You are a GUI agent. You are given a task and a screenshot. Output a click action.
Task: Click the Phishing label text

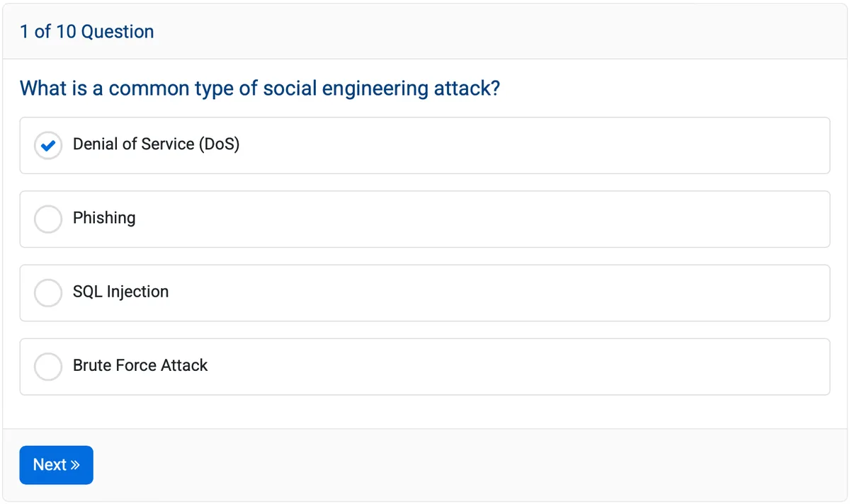pyautogui.click(x=103, y=218)
